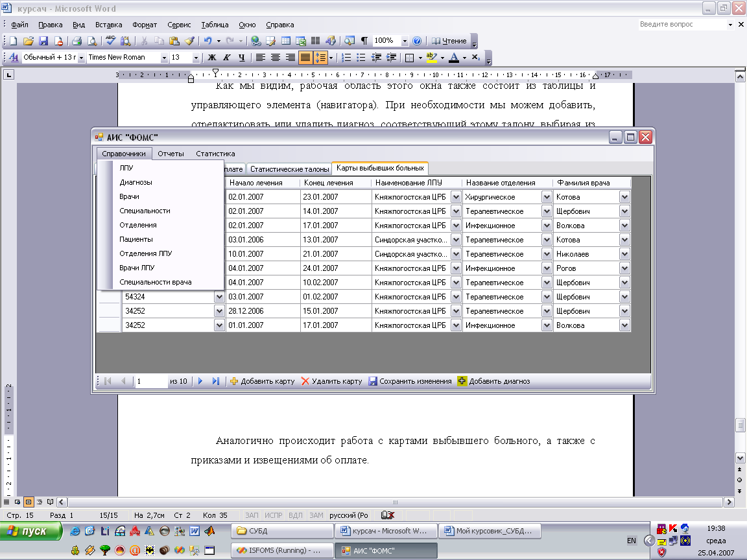Insert a table from the toolbar
Screen dimensions: 747x560
pyautogui.click(x=286, y=41)
